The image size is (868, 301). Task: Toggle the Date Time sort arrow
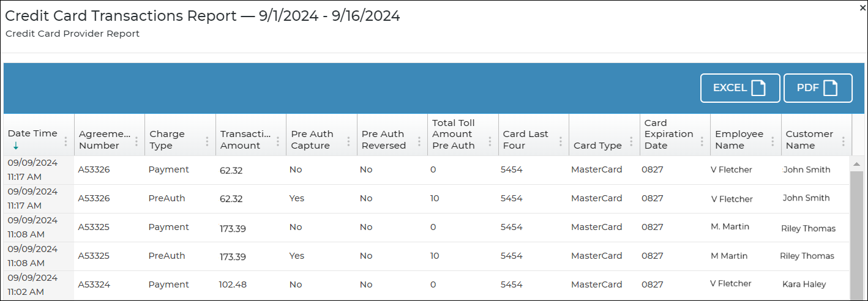[x=16, y=146]
